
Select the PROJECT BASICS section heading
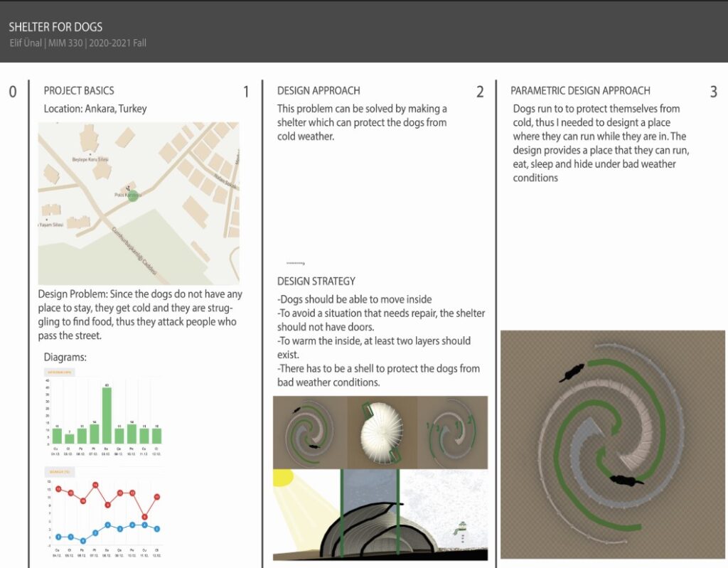[79, 91]
